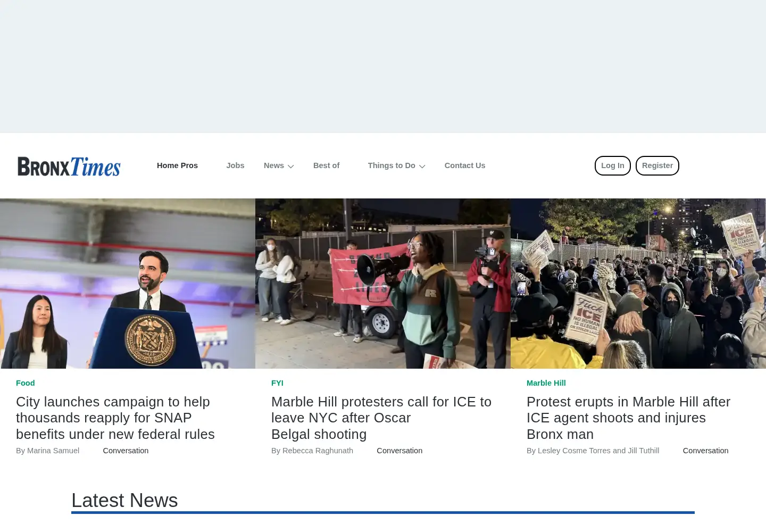Open the SNAP campaign article photo
The width and height of the screenshot is (766, 532).
128,284
